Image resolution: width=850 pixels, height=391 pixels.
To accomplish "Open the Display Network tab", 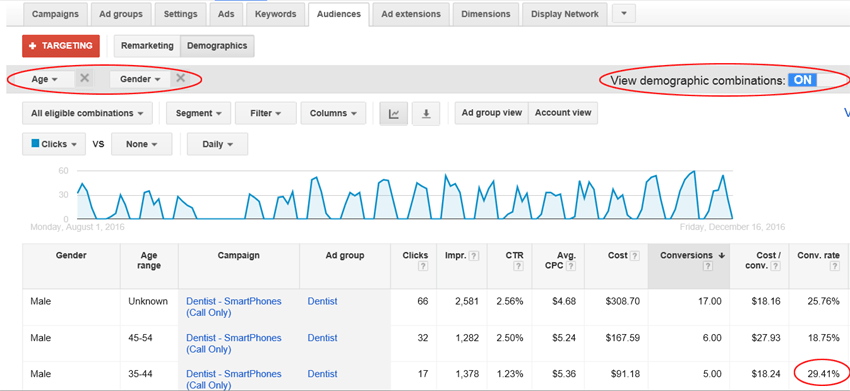I will coord(565,14).
